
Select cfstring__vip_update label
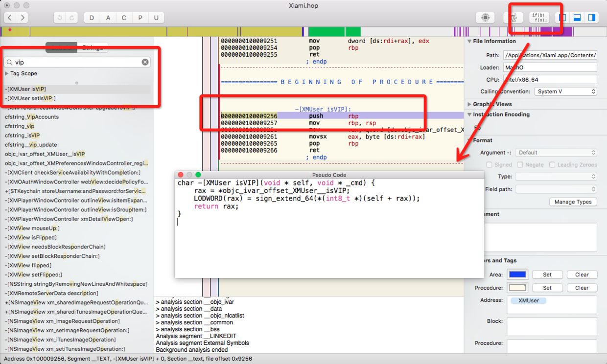click(x=31, y=145)
